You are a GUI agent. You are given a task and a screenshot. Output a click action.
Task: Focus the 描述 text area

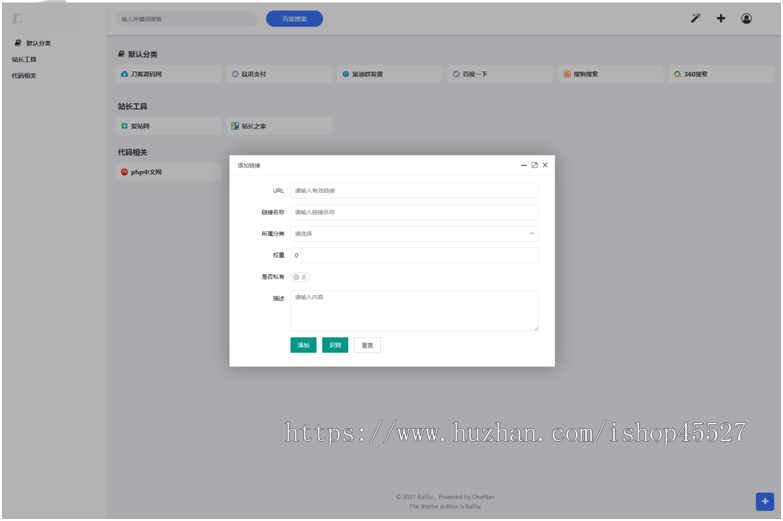pyautogui.click(x=414, y=310)
